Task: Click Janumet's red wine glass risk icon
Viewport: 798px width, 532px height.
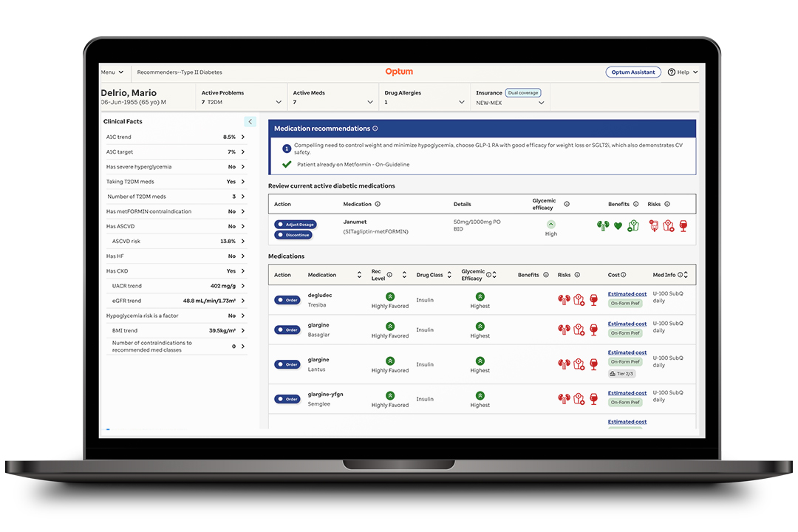Action: tap(683, 226)
